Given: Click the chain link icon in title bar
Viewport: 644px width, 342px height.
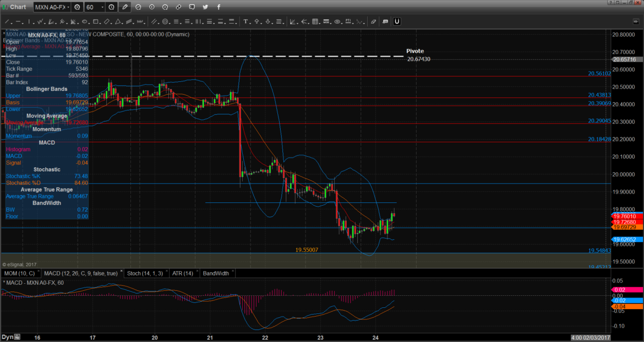Looking at the screenshot, I should coord(178,7).
